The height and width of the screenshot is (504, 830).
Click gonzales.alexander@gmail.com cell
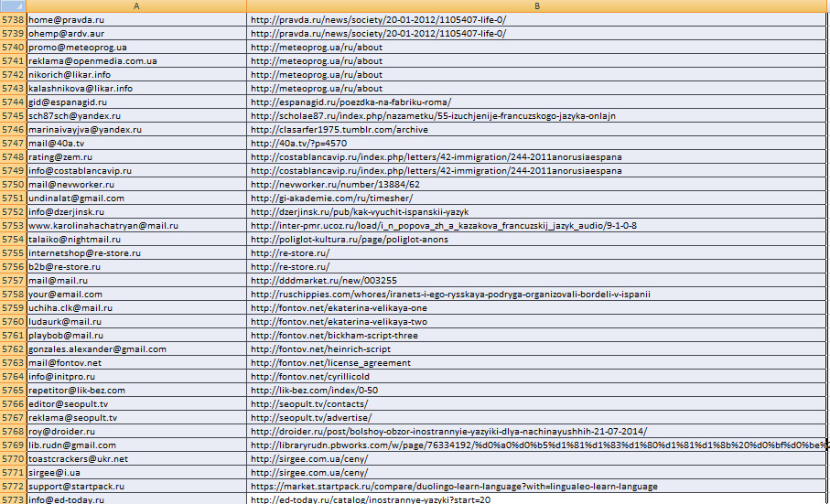tap(136, 349)
